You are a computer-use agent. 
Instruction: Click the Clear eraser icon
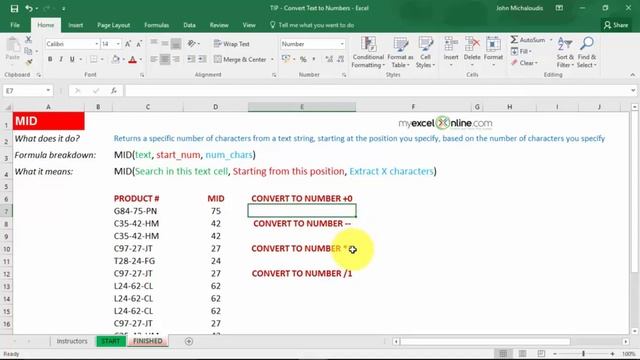(515, 63)
